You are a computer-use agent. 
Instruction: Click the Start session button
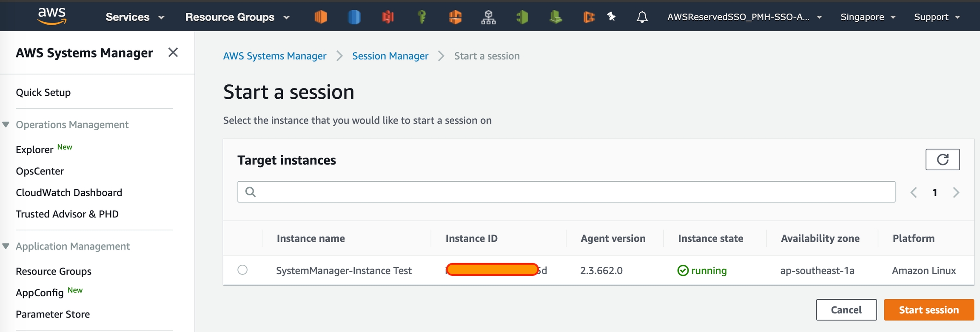[x=929, y=310]
